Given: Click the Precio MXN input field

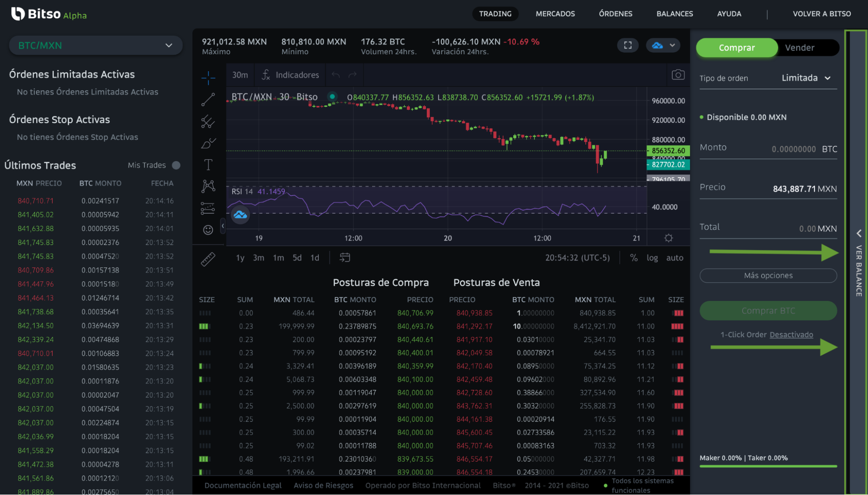Looking at the screenshot, I should click(x=768, y=188).
